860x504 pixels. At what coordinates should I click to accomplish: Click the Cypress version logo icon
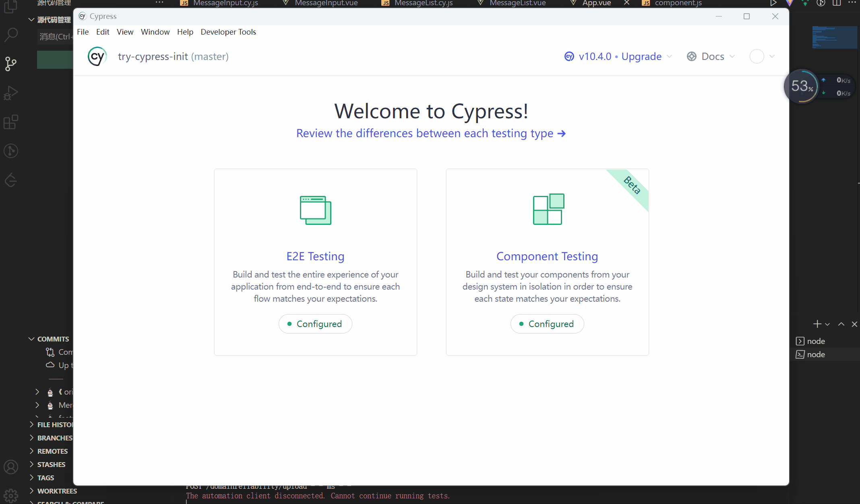click(569, 56)
